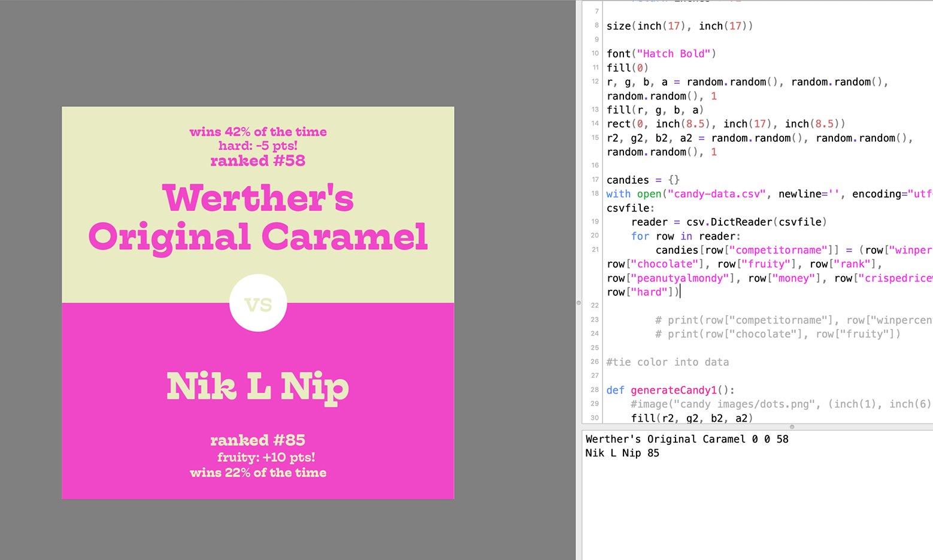Image resolution: width=933 pixels, height=560 pixels.
Task: Click the rect(0, inch(8.5)) code line
Action: (726, 124)
